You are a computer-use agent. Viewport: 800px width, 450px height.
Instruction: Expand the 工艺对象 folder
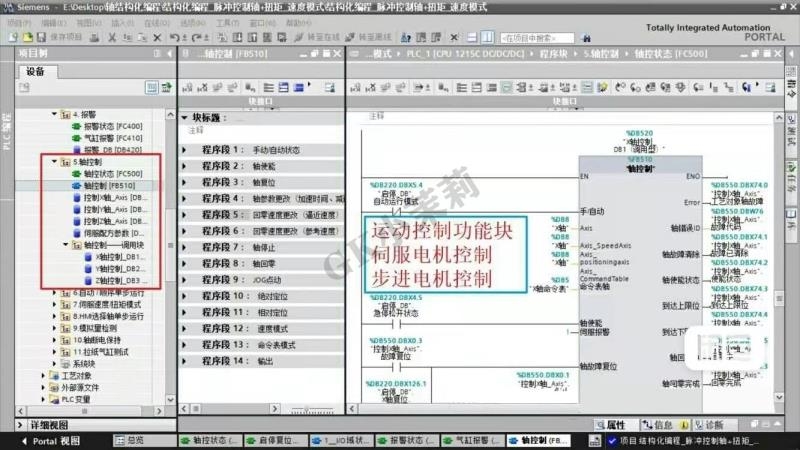click(43, 376)
